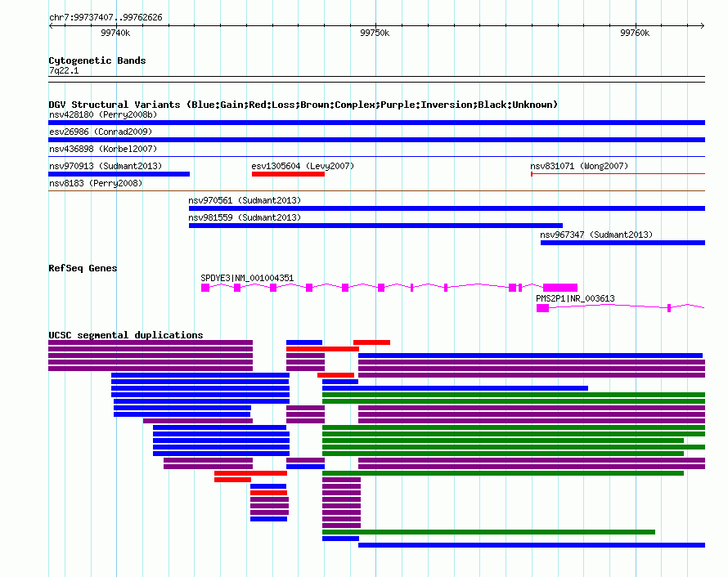Image resolution: width=728 pixels, height=577 pixels.
Task: Select the brown complex line under nsv8183
Action: pyautogui.click(x=376, y=190)
